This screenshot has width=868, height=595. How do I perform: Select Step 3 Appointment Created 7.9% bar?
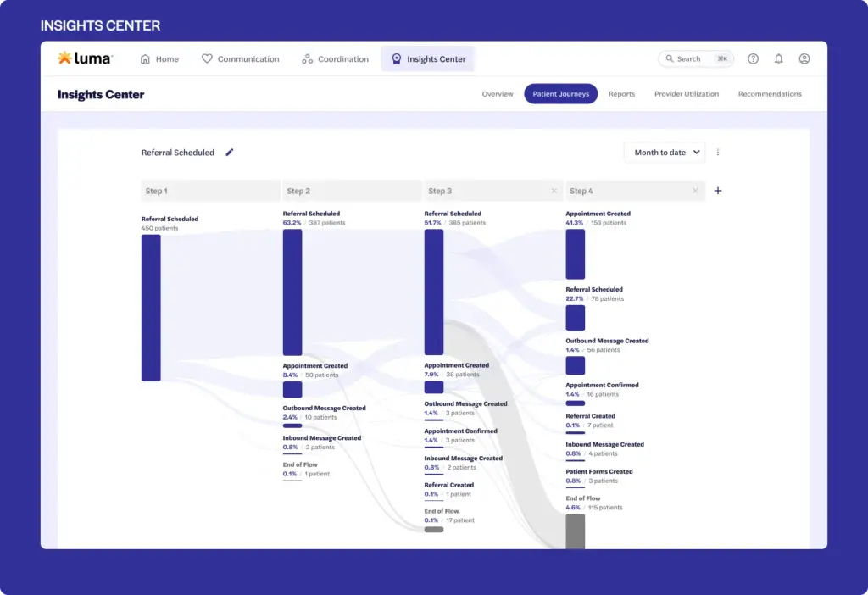click(x=434, y=386)
